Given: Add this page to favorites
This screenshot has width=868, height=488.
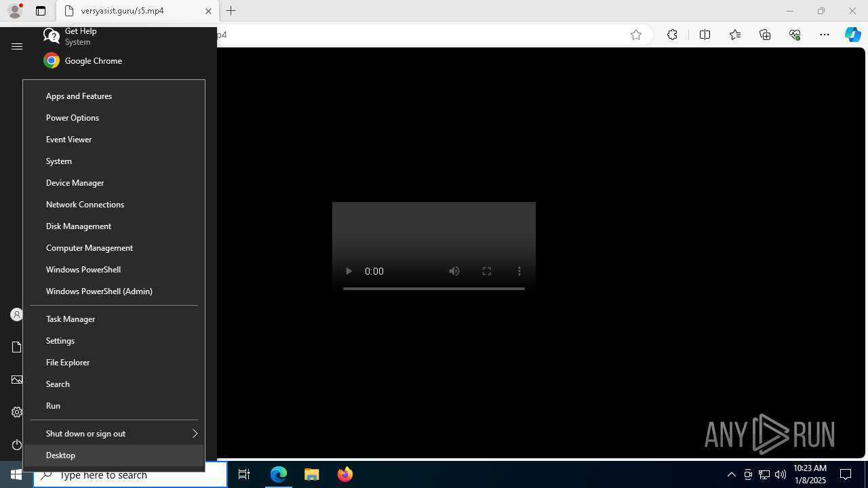Looking at the screenshot, I should pos(636,35).
